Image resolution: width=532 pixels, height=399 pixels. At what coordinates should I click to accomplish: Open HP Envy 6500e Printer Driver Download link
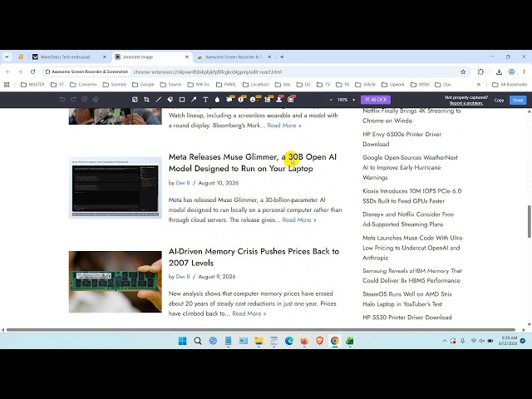pos(402,139)
